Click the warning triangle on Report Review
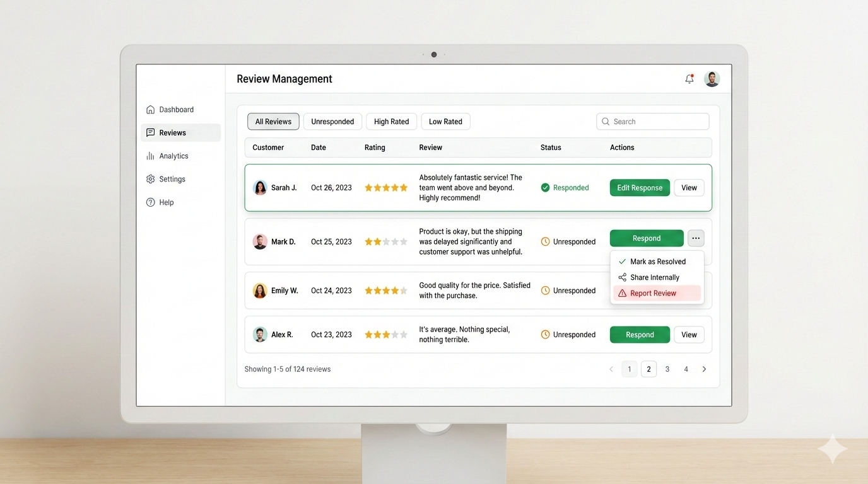The width and height of the screenshot is (868, 484). click(x=621, y=292)
